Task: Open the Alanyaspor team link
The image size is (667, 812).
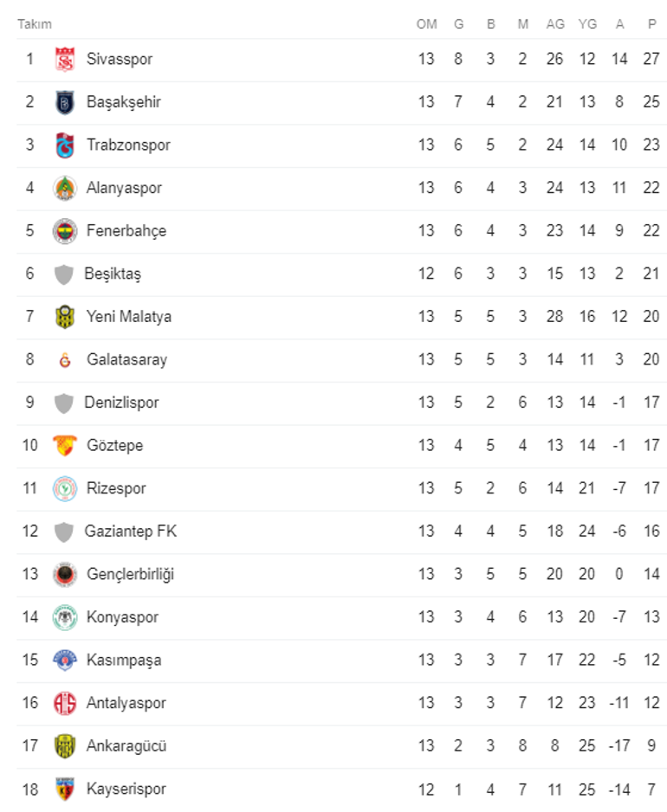Action: (124, 188)
